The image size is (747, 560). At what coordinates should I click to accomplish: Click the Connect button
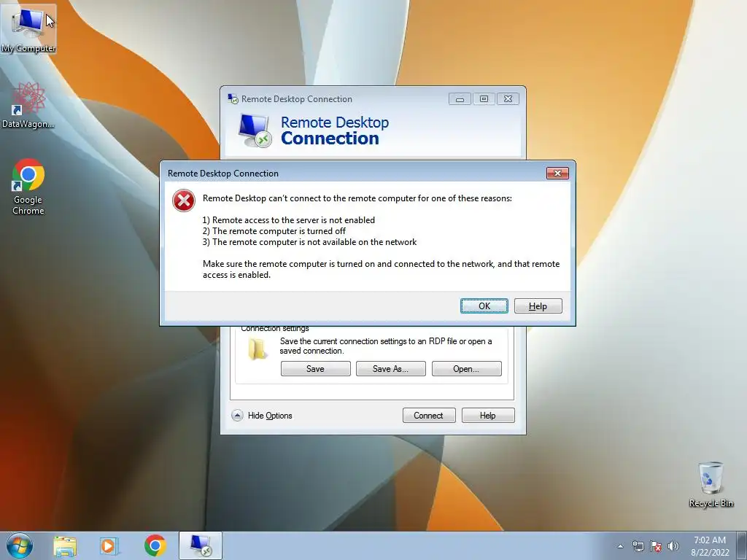[429, 415]
